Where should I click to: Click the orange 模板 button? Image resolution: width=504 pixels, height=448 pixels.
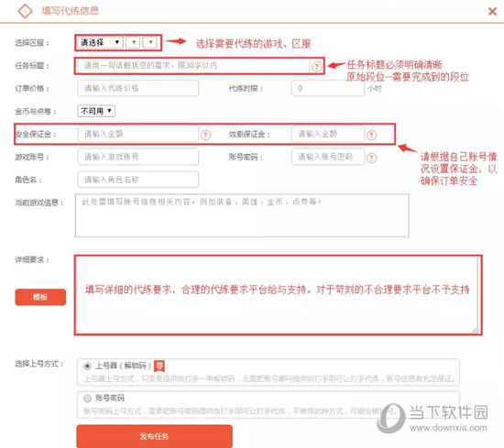(40, 297)
